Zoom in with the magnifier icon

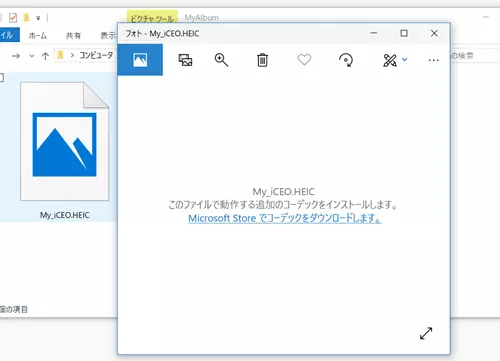pos(221,60)
